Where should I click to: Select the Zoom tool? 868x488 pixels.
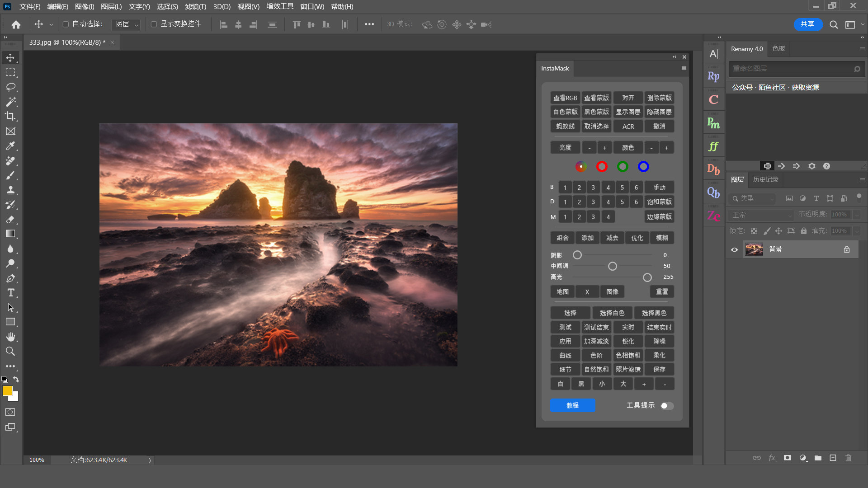pyautogui.click(x=10, y=351)
